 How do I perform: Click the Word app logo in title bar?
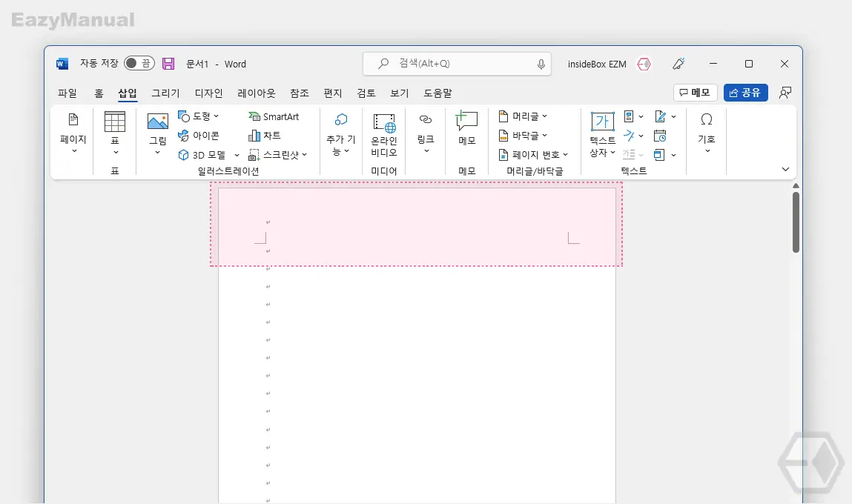62,64
